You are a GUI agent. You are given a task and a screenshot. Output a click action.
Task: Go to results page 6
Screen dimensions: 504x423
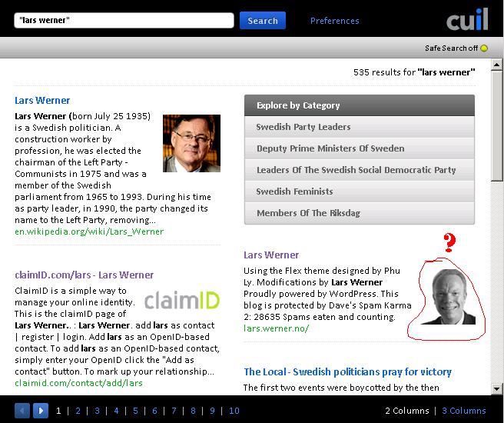(154, 411)
